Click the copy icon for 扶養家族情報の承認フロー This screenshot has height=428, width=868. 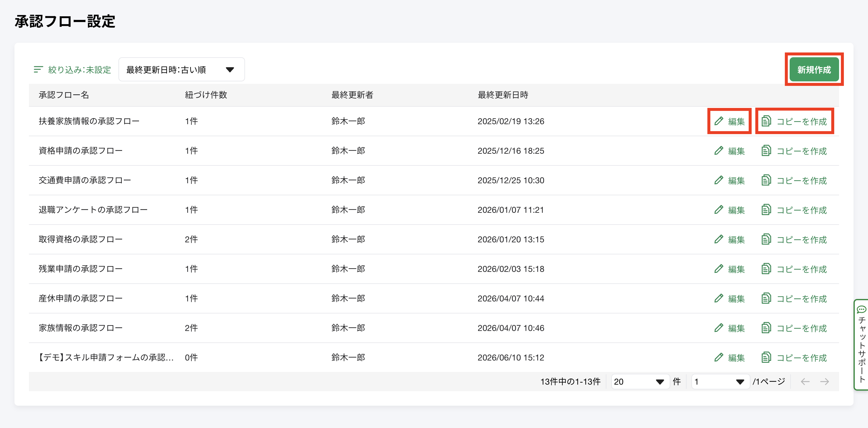[766, 121]
